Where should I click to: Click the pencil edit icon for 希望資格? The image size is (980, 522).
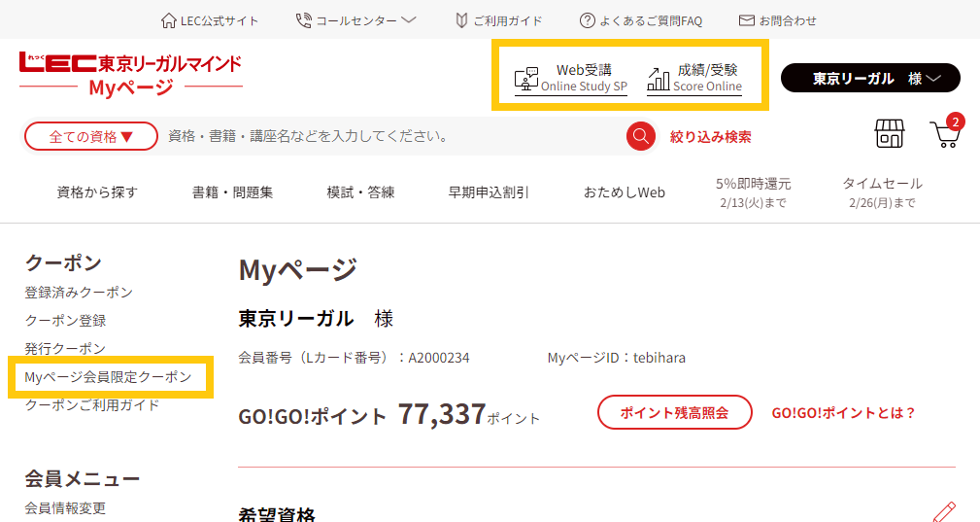point(944,511)
